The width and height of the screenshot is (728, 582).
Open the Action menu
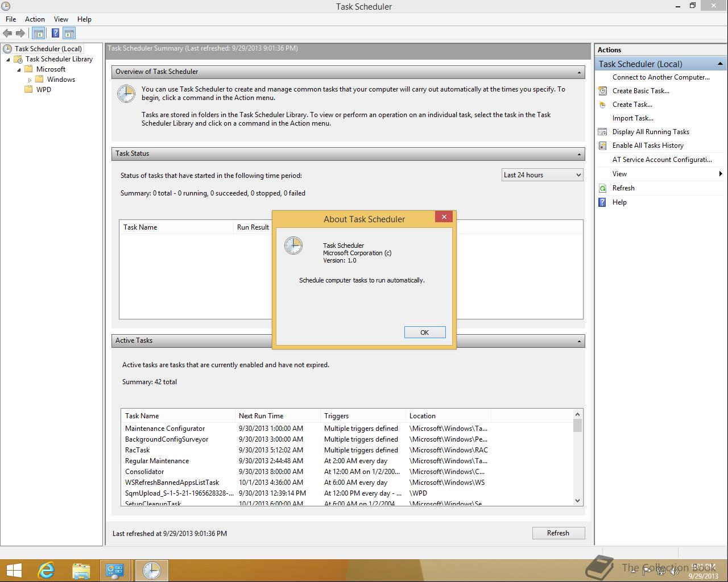click(35, 19)
